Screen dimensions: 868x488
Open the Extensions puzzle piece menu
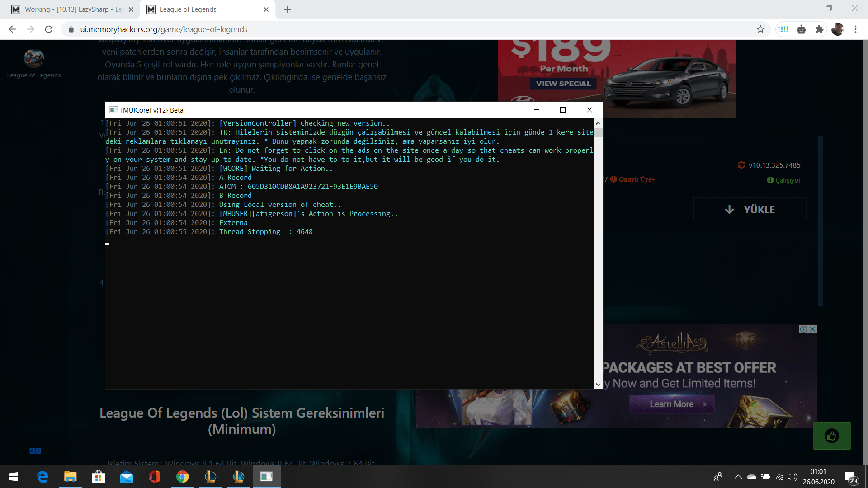[x=819, y=29]
